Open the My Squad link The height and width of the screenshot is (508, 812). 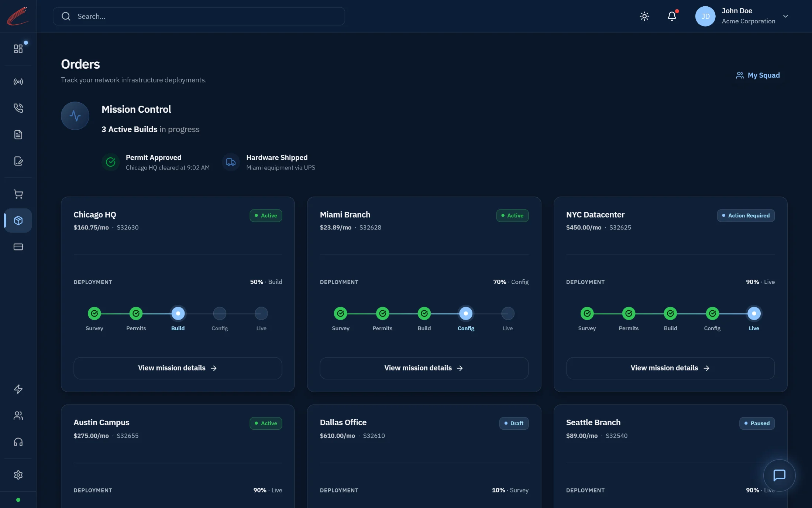pos(758,75)
